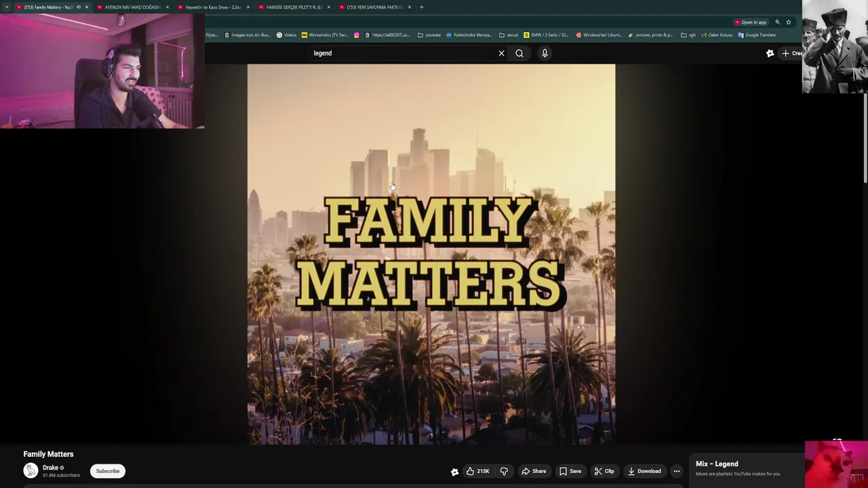Open the BMW / 3 Serisi bookmark
Viewport: 868px width, 488px height.
[546, 35]
